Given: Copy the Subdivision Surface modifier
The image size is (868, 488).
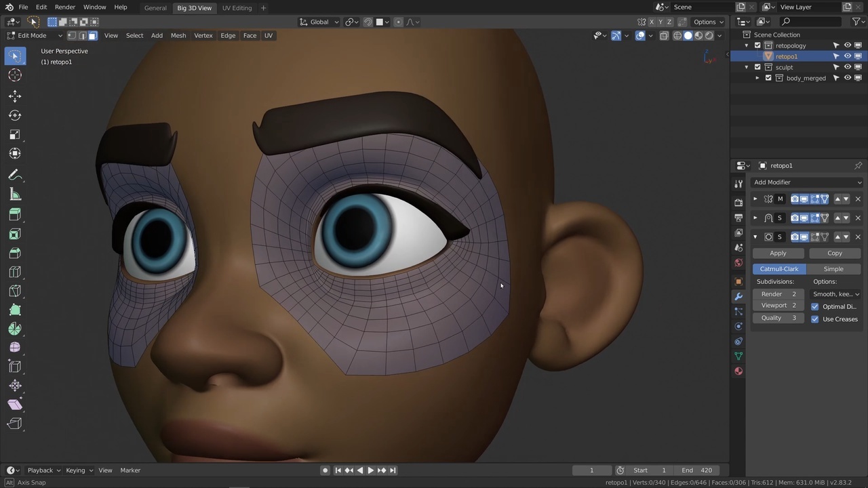Looking at the screenshot, I should (834, 253).
